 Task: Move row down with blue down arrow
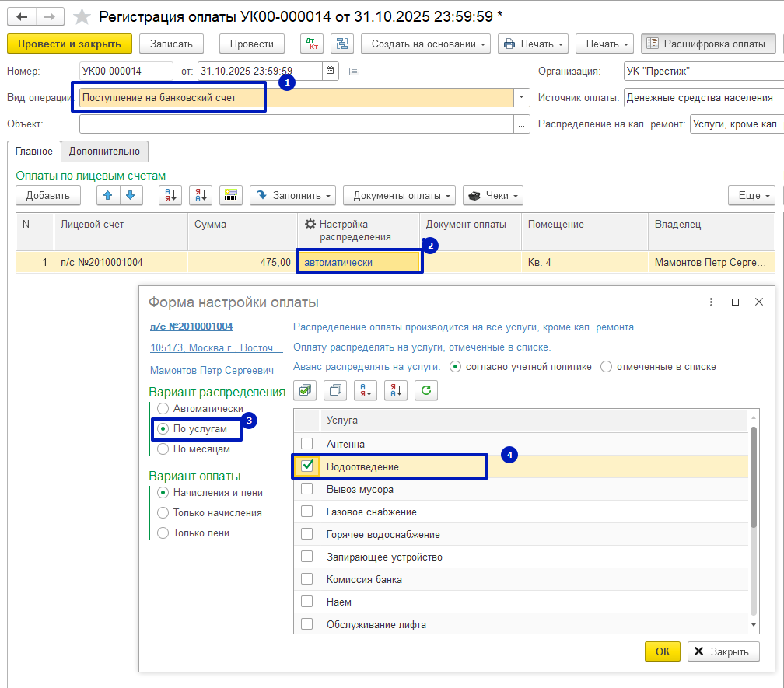coord(130,196)
